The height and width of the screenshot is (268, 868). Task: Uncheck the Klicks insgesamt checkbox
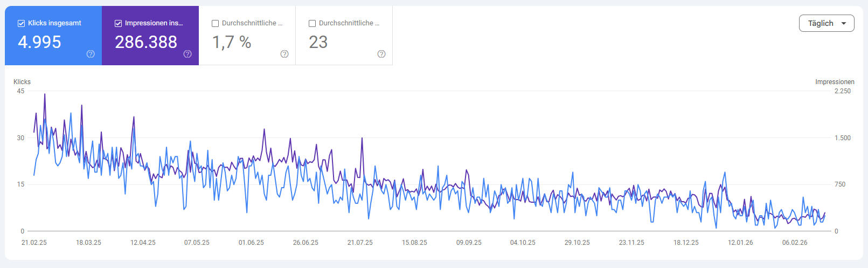[x=21, y=23]
